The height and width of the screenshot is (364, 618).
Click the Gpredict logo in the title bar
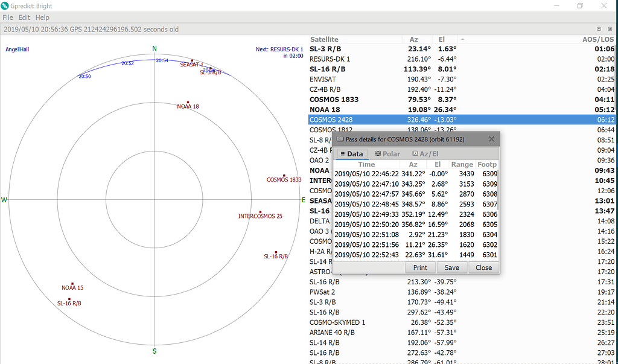click(6, 5)
